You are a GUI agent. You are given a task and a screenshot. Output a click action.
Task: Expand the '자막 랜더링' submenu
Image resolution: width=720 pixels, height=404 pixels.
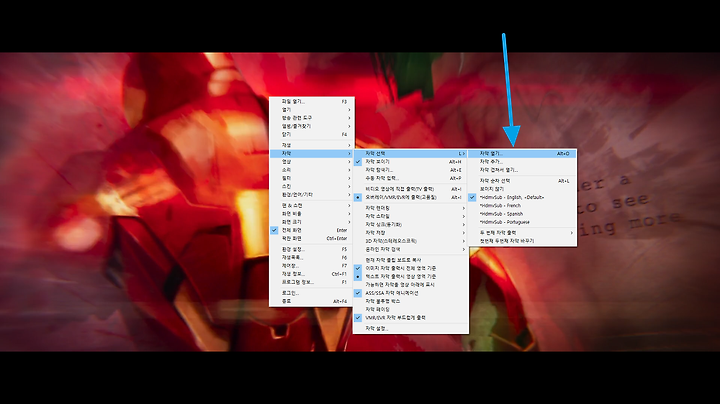click(411, 208)
